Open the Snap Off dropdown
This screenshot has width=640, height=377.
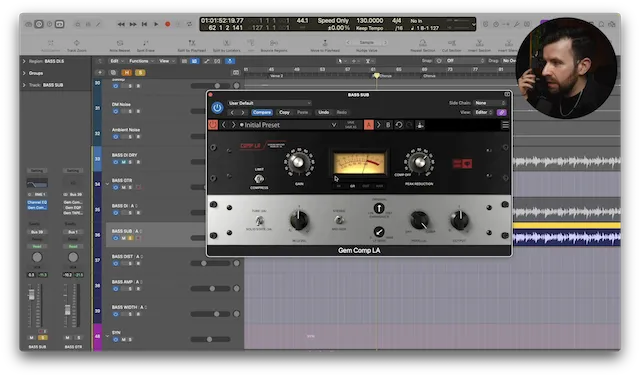click(x=464, y=61)
